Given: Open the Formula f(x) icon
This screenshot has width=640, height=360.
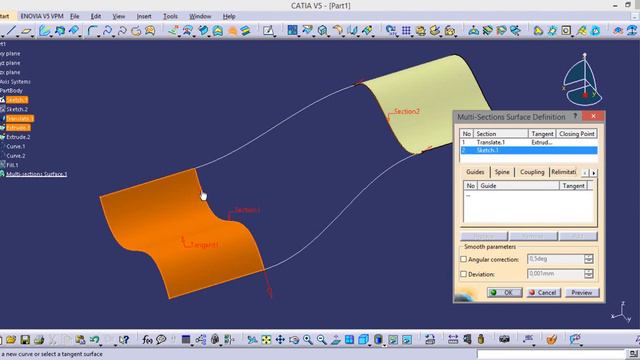Looking at the screenshot, I should (147, 340).
